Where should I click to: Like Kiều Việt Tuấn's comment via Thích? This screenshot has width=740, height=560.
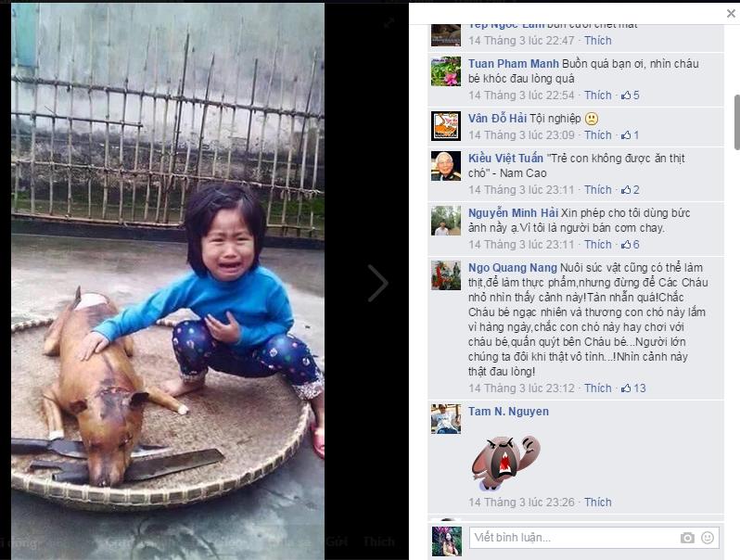point(597,190)
